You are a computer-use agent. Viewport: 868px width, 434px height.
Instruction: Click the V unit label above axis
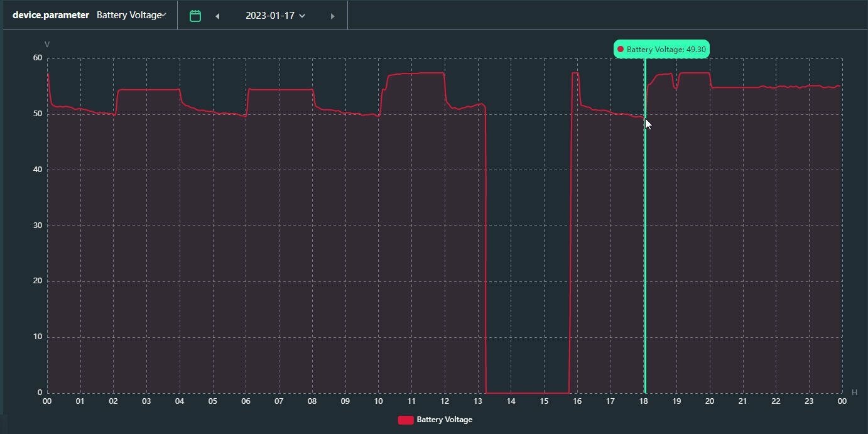click(x=47, y=44)
